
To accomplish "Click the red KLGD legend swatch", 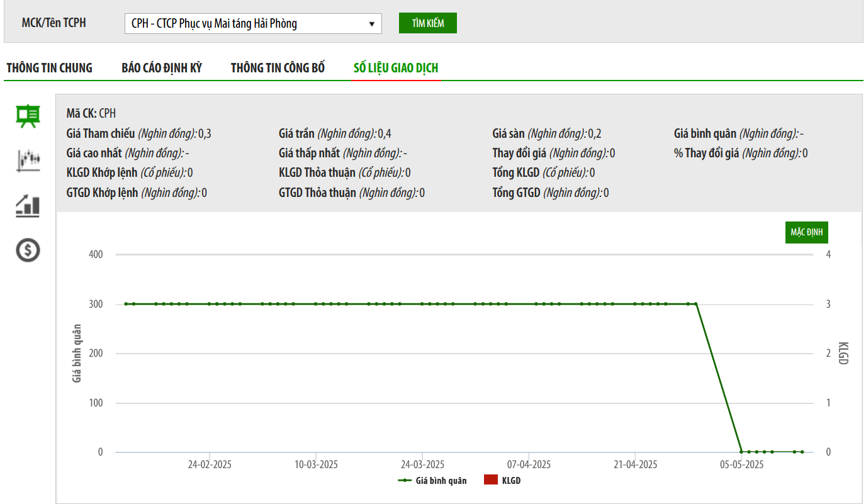I will (491, 481).
